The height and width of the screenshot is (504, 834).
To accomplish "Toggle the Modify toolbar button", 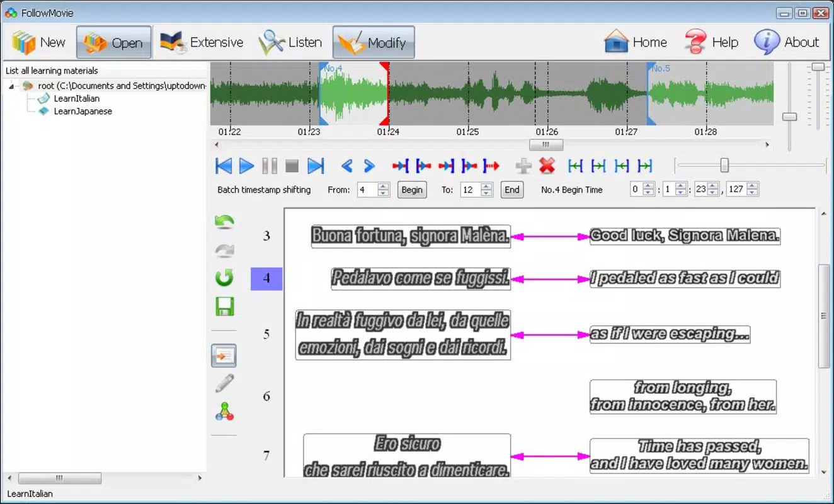I will click(x=374, y=42).
